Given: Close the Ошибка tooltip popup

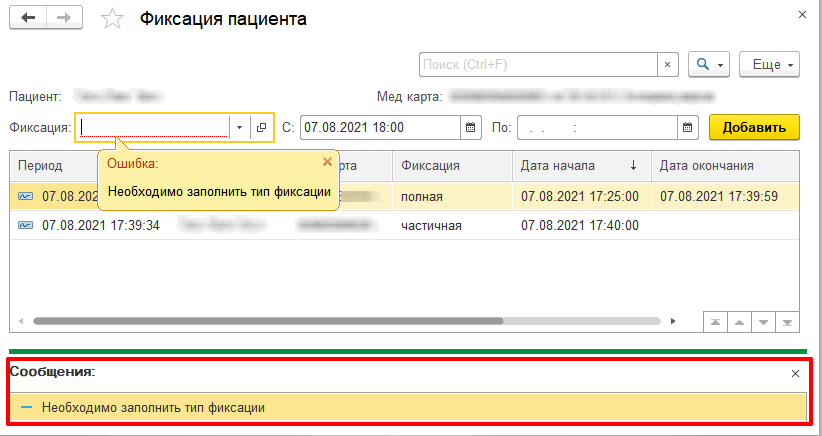Looking at the screenshot, I should coord(327,161).
